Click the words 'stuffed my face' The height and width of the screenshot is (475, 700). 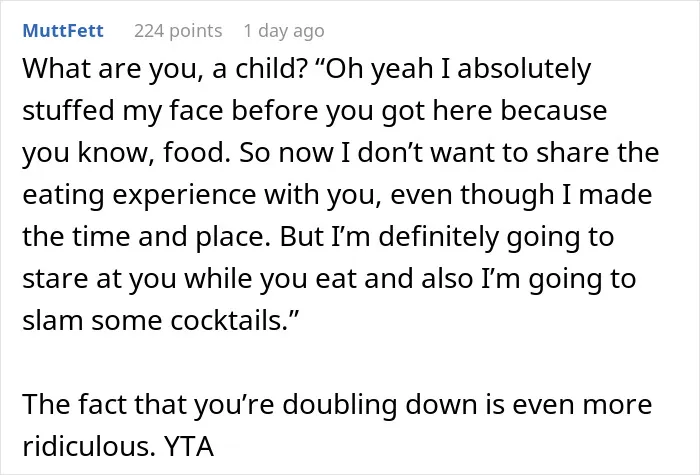pos(122,111)
